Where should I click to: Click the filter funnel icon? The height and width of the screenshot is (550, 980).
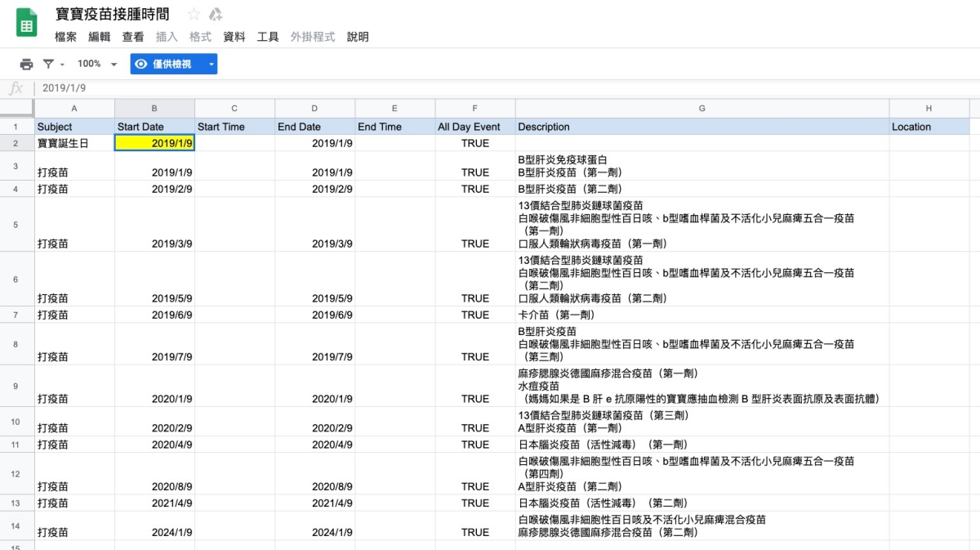click(x=48, y=64)
